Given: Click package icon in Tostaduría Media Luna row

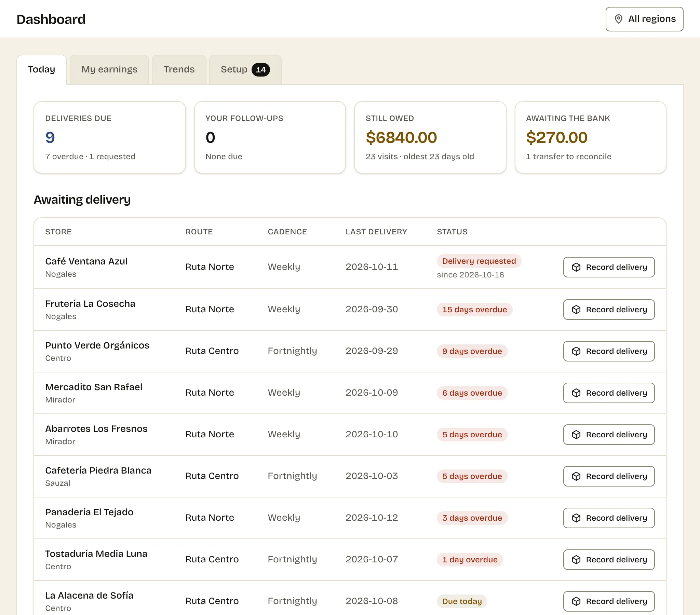Looking at the screenshot, I should pos(576,560).
